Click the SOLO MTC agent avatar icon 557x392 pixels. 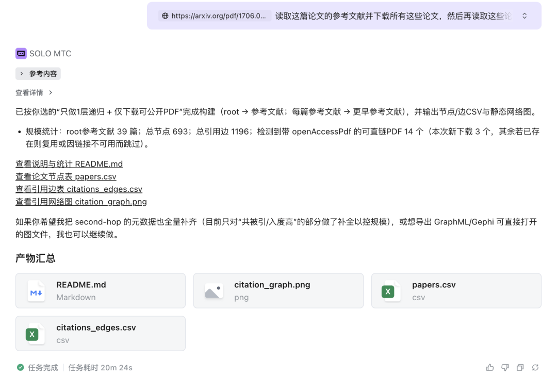tap(21, 53)
